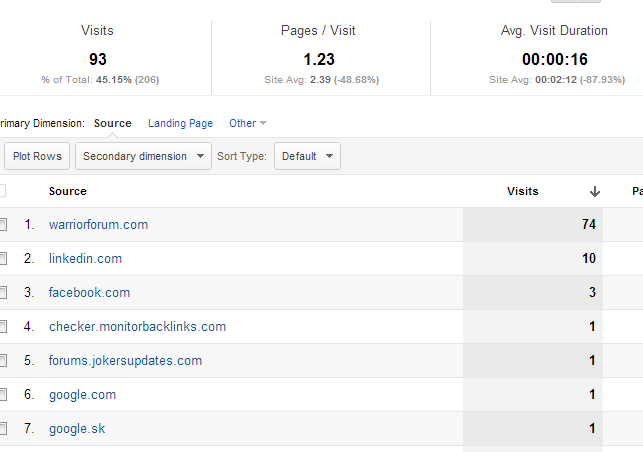The height and width of the screenshot is (452, 643).
Task: Click the Plot Rows button
Action: point(37,156)
